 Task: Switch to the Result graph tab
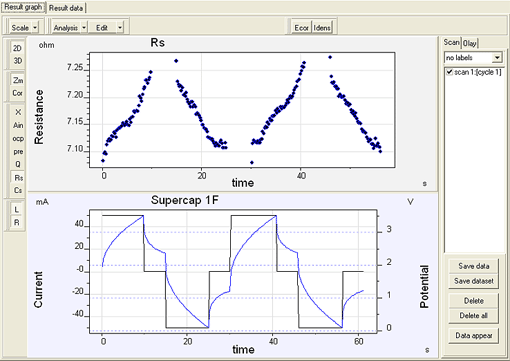(23, 7)
